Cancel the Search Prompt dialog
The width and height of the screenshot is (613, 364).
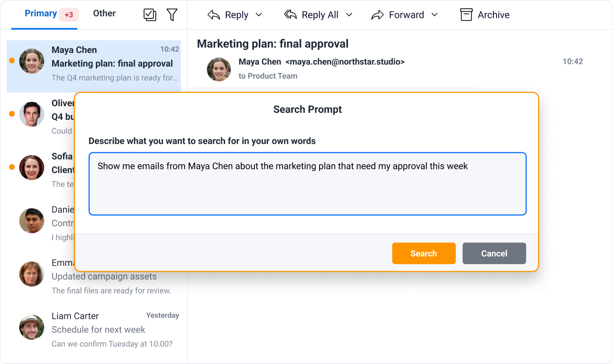tap(494, 253)
